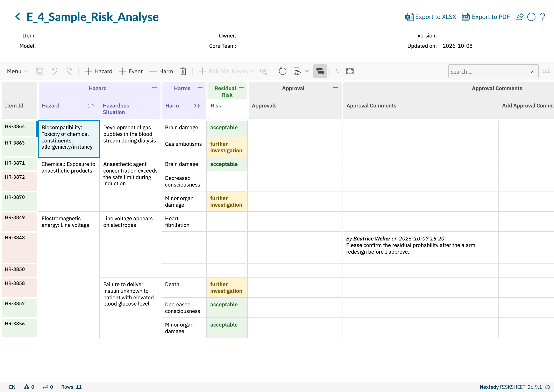Select 'Heart fibrillation' harm cell
Screen dimensions: 554x392
tap(184, 222)
